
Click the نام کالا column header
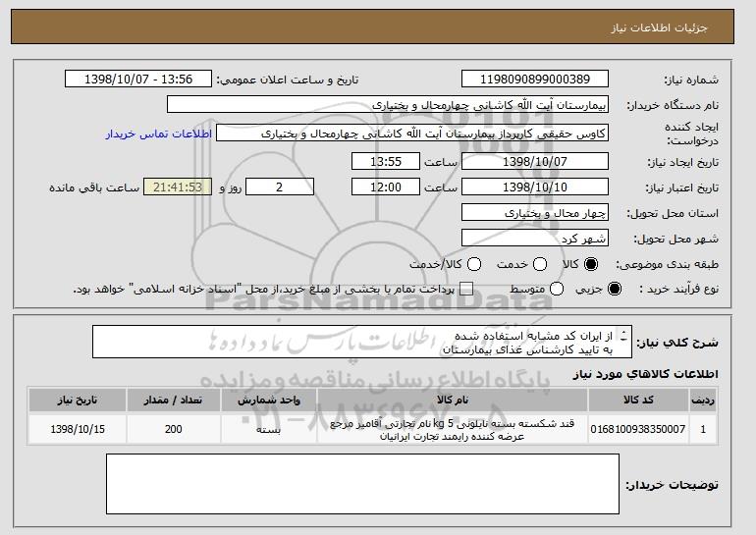(453, 401)
